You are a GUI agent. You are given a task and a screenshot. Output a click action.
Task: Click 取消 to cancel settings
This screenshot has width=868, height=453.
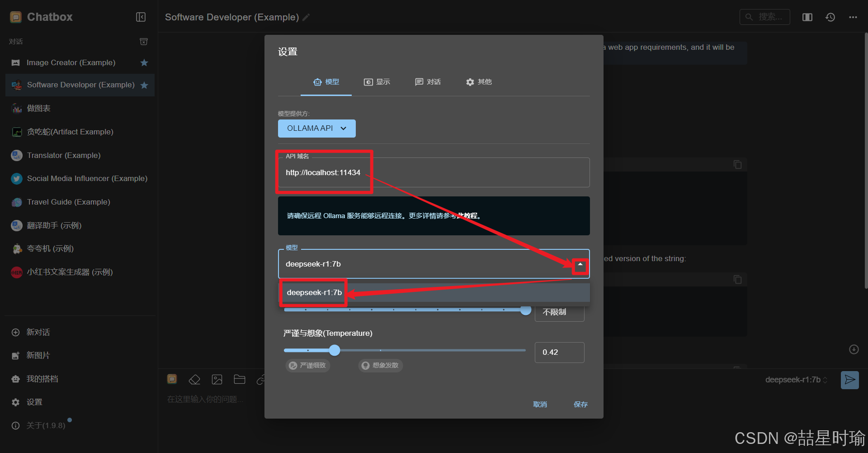click(x=540, y=405)
